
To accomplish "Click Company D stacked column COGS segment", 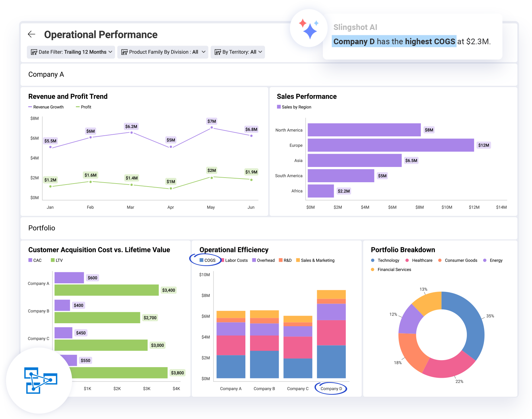I will pos(331,362).
